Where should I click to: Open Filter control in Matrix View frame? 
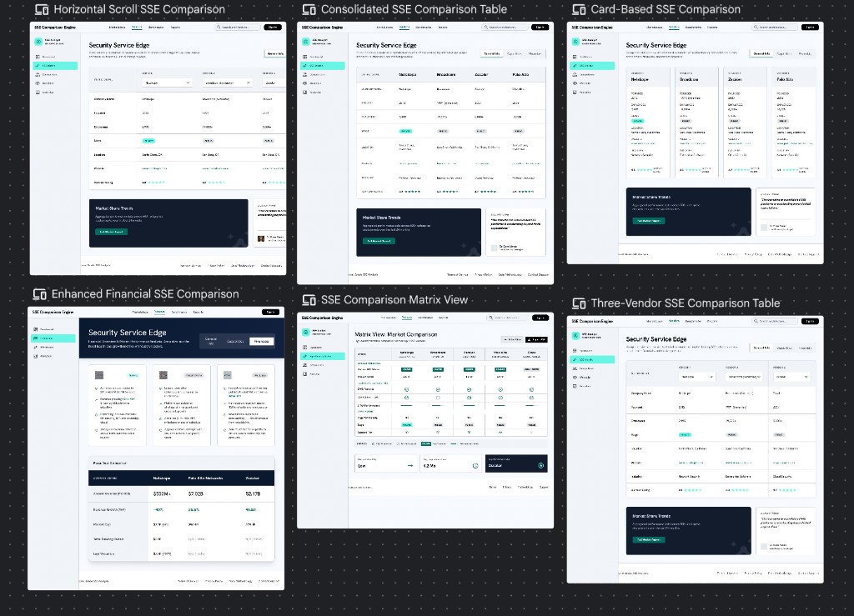(x=512, y=339)
